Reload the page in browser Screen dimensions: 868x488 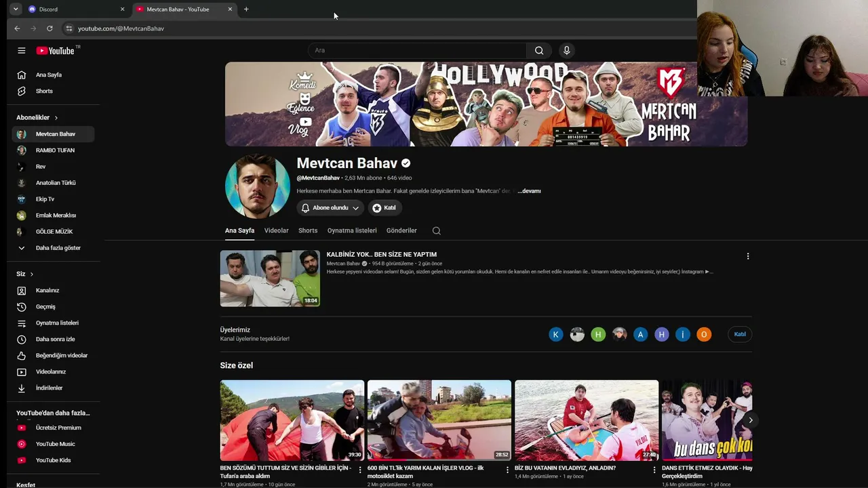click(50, 28)
